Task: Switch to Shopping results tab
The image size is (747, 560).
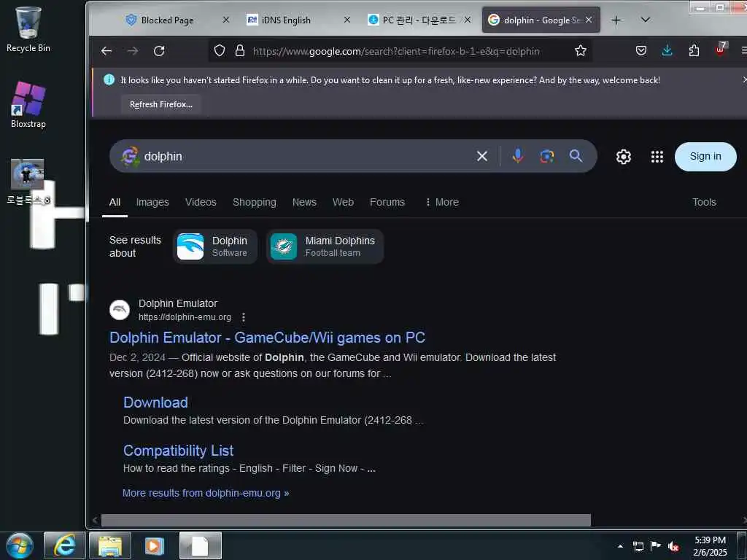Action: tap(255, 203)
